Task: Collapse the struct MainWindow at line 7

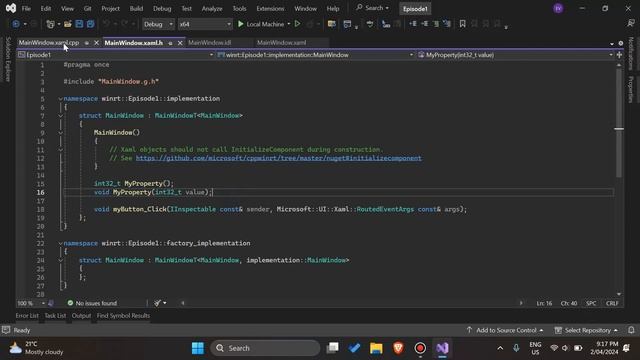Action: (x=60, y=116)
